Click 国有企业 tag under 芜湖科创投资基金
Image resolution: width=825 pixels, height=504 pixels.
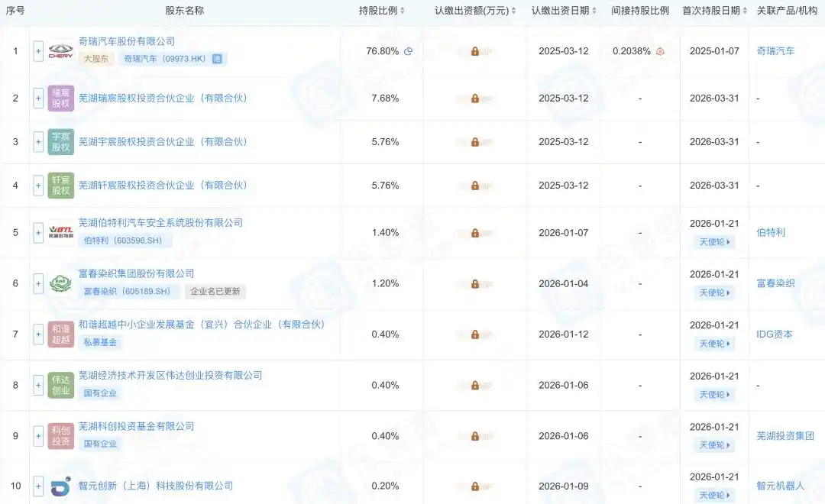tap(100, 444)
